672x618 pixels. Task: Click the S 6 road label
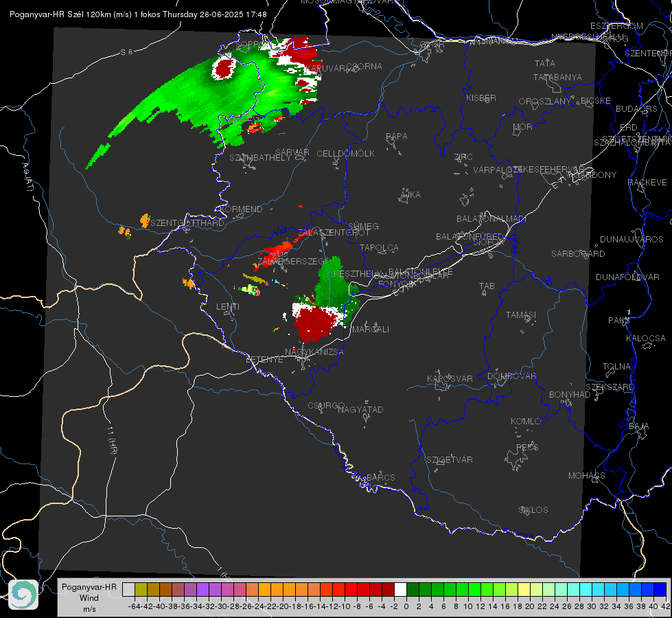pos(127,52)
